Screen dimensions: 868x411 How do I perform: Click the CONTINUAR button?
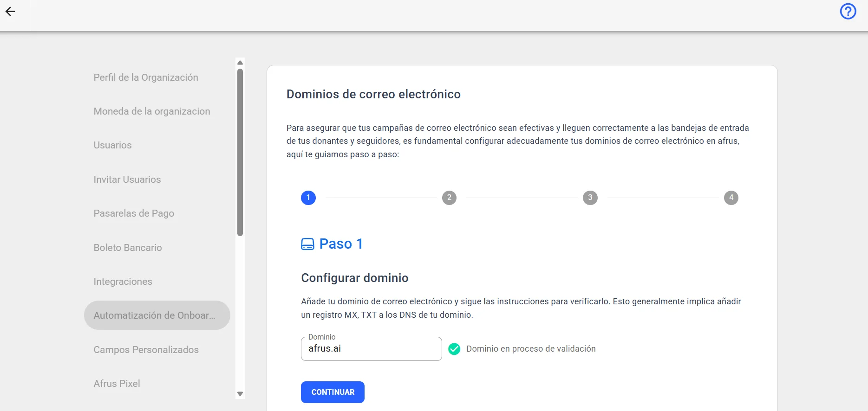tap(333, 392)
